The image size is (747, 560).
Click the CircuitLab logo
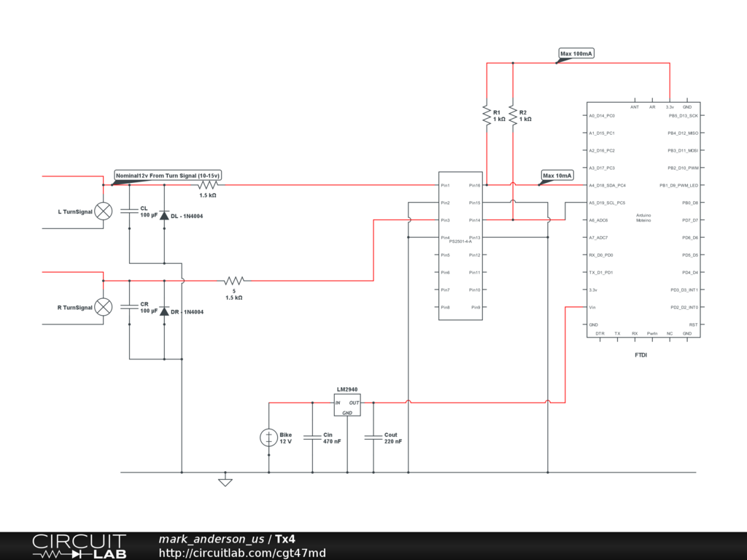(x=79, y=546)
